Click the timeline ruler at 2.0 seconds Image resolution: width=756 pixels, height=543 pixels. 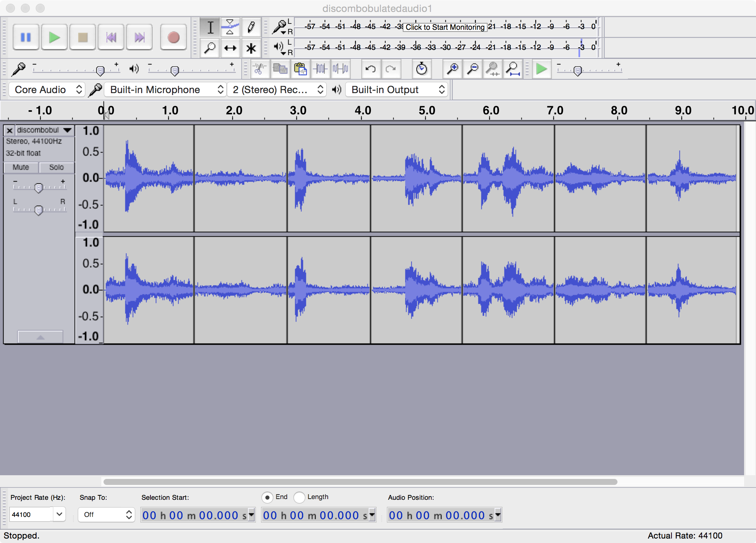233,111
